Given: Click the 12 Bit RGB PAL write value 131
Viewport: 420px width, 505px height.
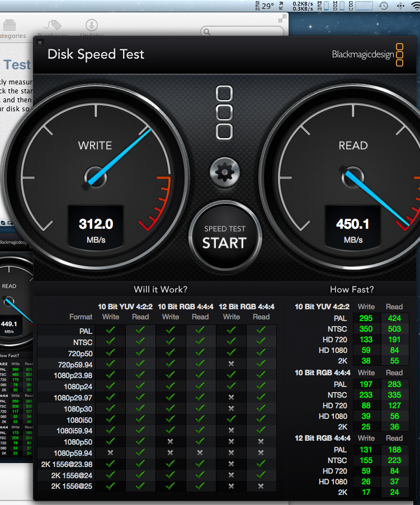Looking at the screenshot, I should (x=366, y=450).
